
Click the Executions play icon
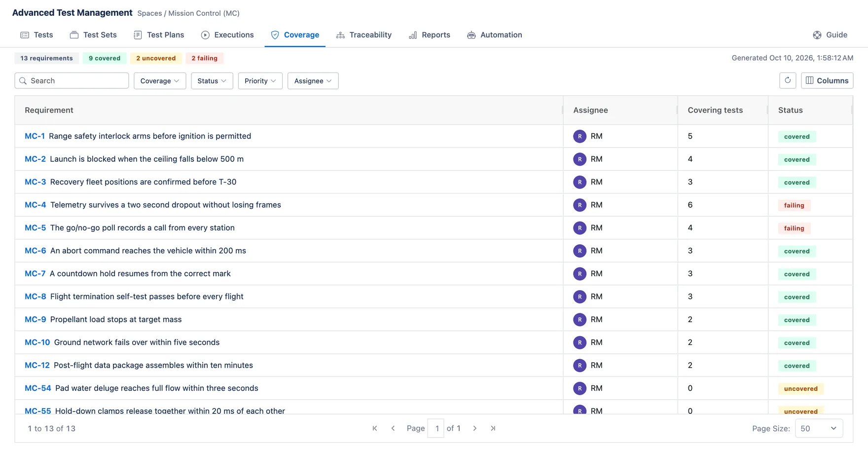205,35
